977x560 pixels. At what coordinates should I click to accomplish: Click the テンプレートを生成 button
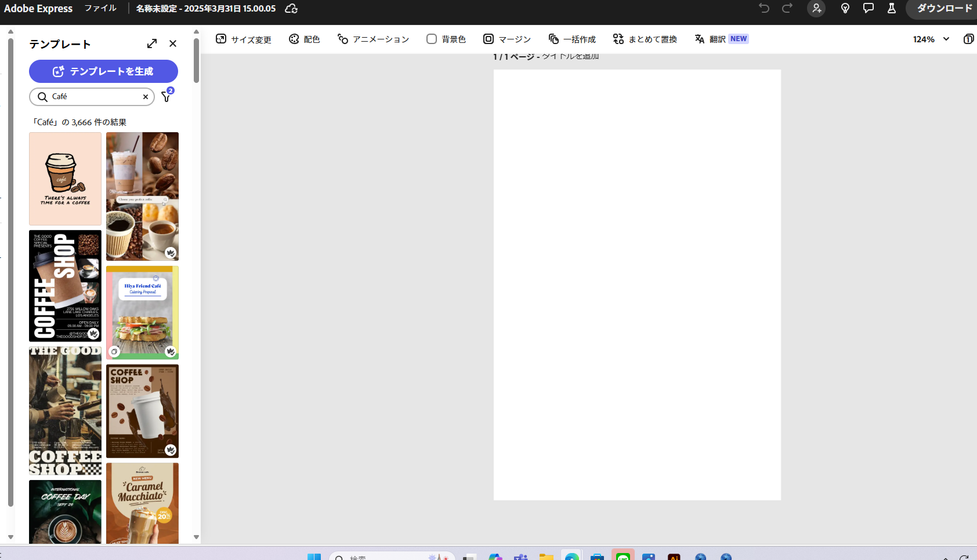(x=103, y=71)
